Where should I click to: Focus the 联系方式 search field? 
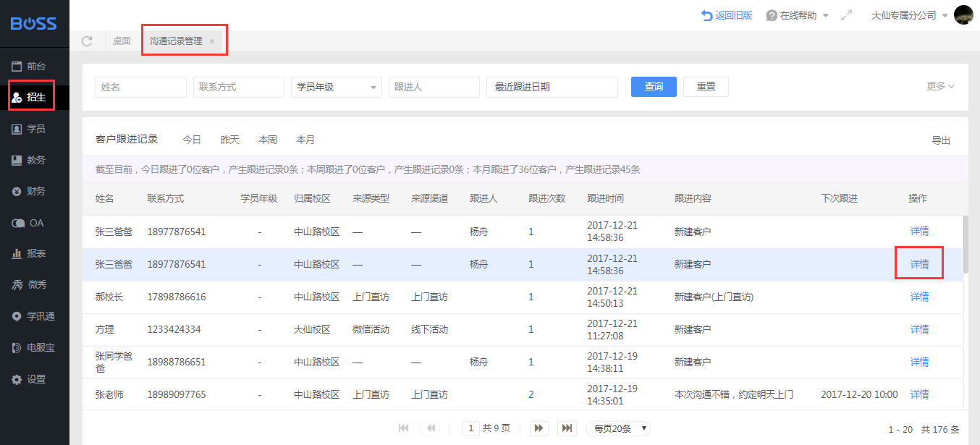(239, 87)
